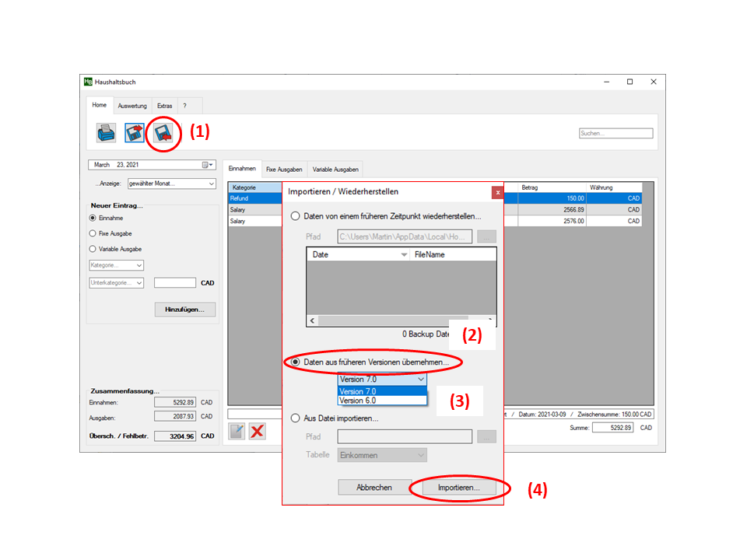
Task: Open the Kategorie dropdown
Action: tap(117, 265)
